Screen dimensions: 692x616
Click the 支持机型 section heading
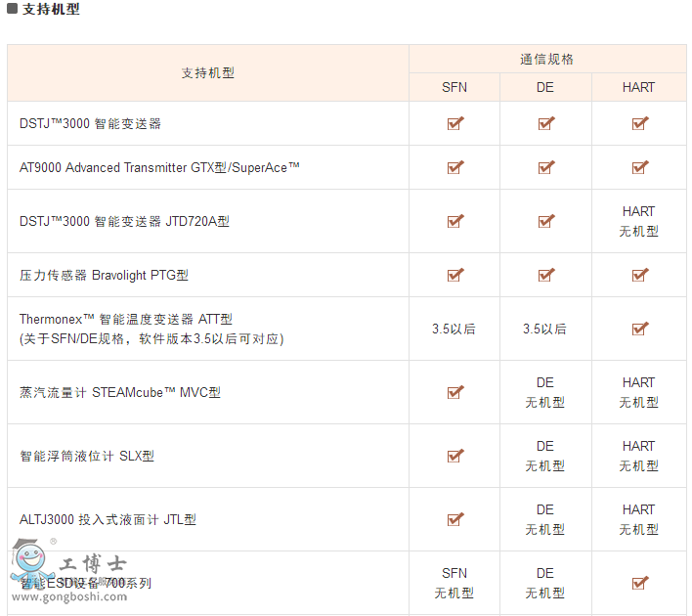(51, 9)
